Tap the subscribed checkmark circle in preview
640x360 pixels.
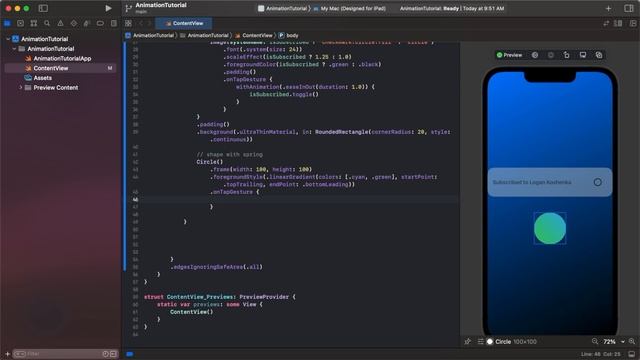coord(598,182)
